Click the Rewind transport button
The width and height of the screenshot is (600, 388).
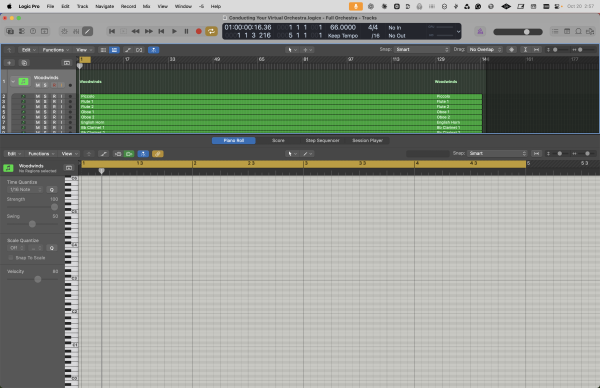(135, 31)
